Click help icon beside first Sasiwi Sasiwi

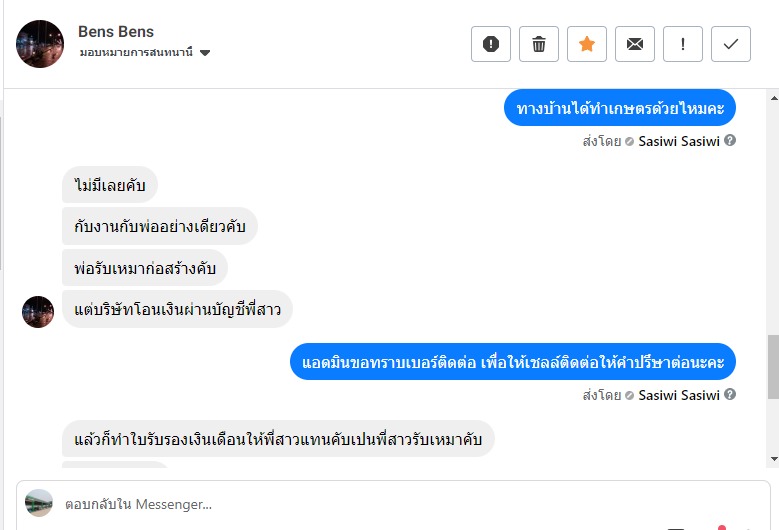tap(730, 141)
